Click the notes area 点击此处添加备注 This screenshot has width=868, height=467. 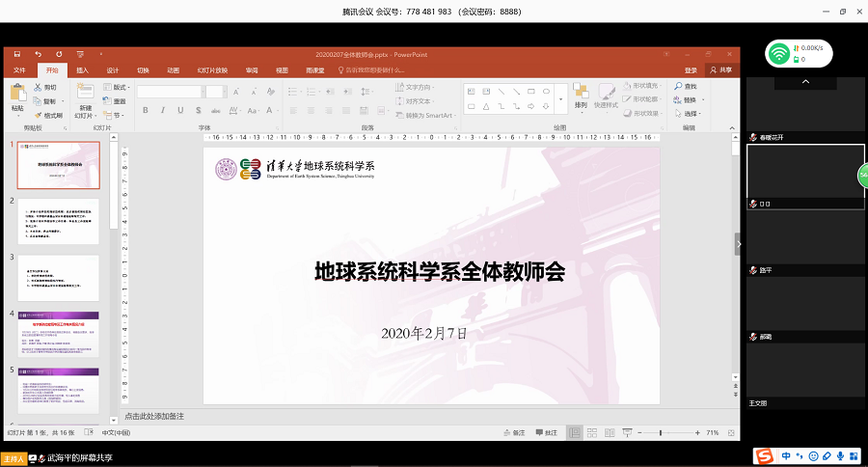(x=154, y=416)
